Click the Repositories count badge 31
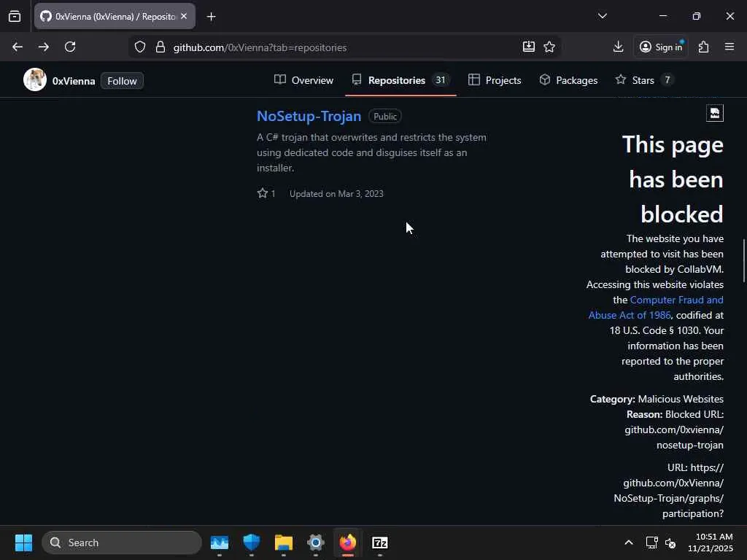The image size is (747, 560). click(x=440, y=80)
